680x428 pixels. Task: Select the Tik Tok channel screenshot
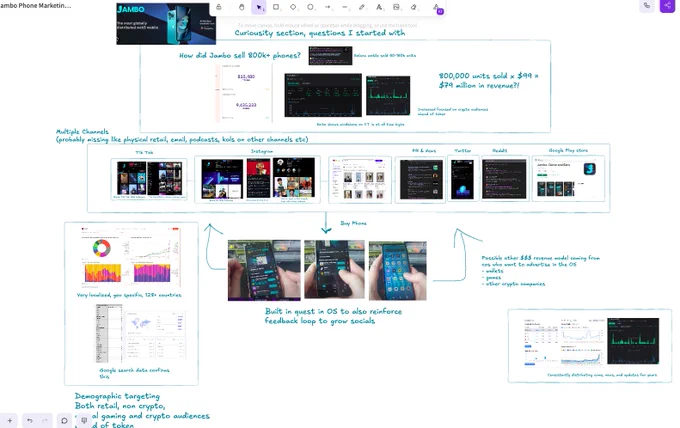point(149,179)
